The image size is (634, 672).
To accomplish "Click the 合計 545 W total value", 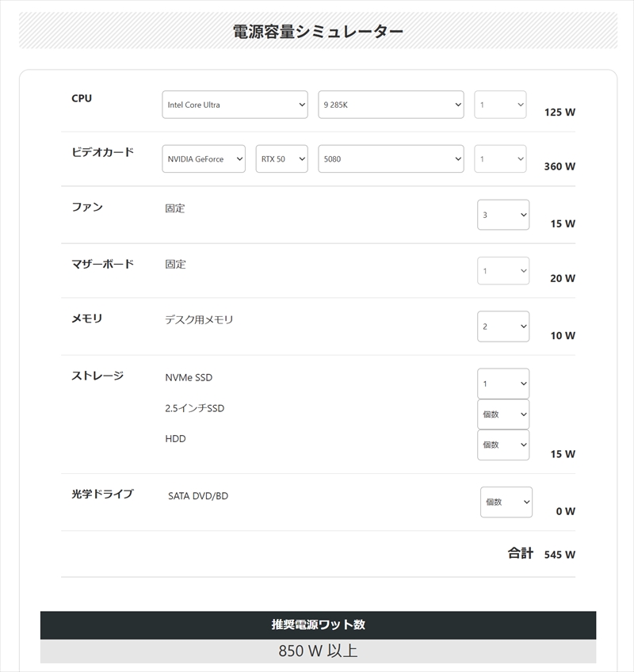I will 560,555.
